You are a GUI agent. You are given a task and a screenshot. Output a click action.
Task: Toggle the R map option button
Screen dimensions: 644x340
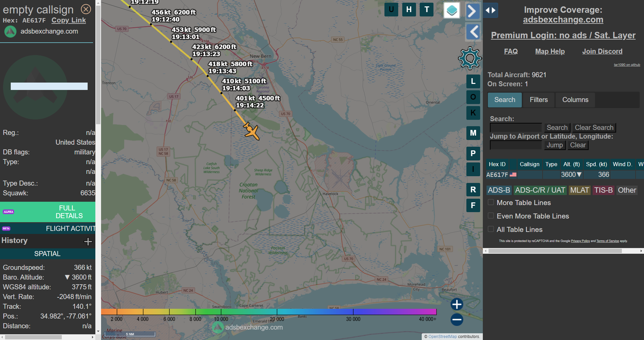point(473,190)
